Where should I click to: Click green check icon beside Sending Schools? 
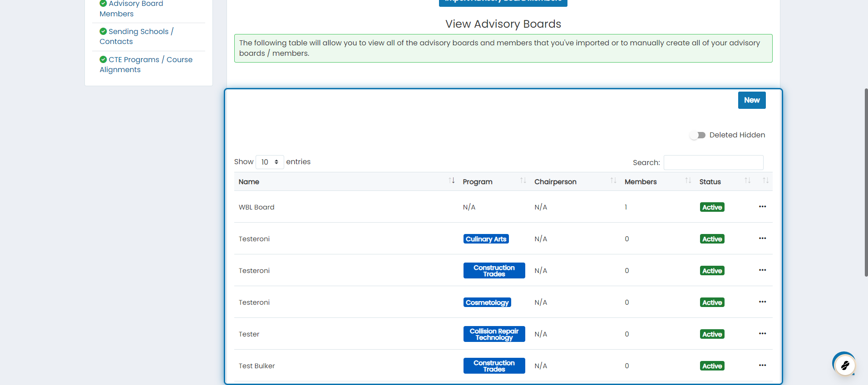(x=103, y=31)
